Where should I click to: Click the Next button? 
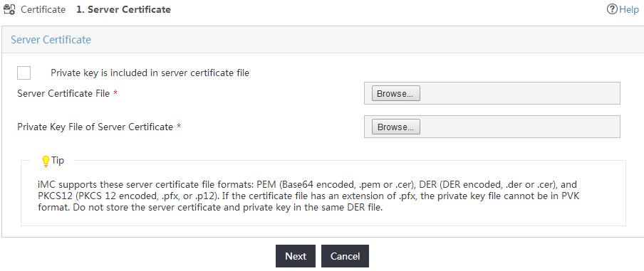[x=296, y=256]
